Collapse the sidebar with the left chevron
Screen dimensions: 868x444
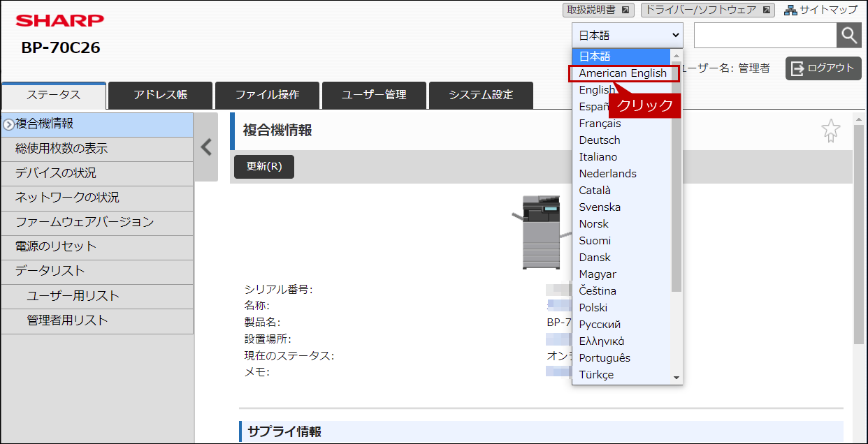(206, 147)
